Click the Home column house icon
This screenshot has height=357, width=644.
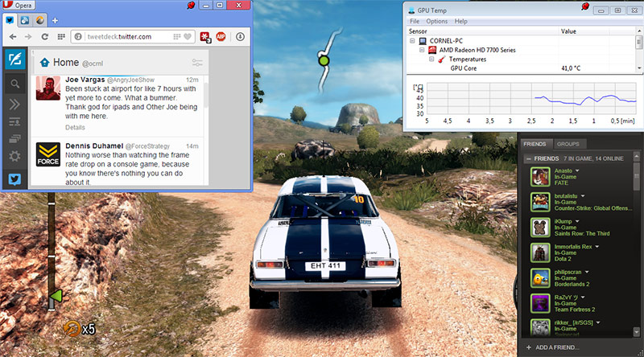pos(44,63)
